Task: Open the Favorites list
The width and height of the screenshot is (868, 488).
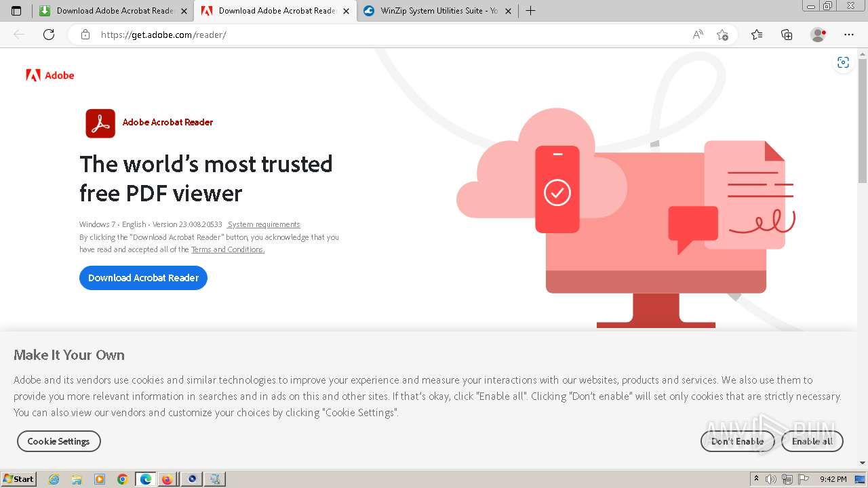Action: tap(757, 35)
